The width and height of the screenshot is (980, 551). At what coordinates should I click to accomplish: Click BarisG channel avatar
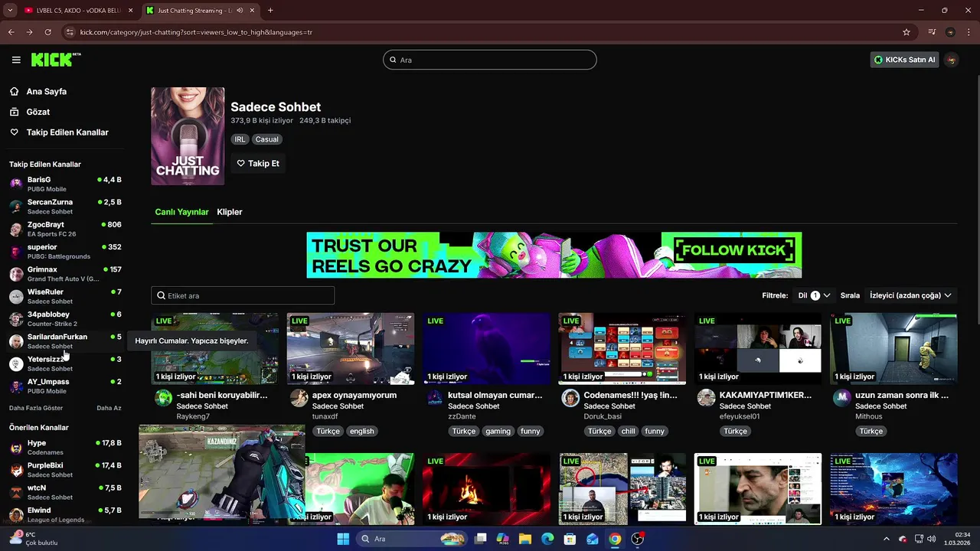click(16, 184)
